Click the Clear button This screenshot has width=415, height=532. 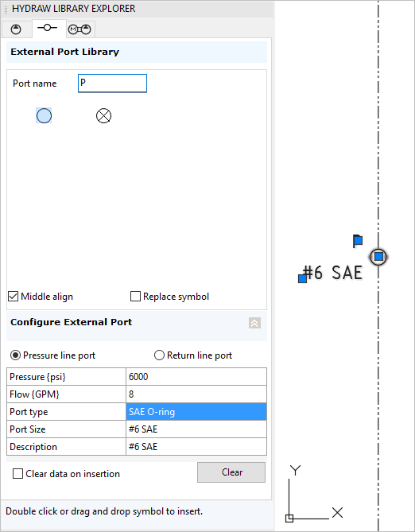(x=231, y=472)
